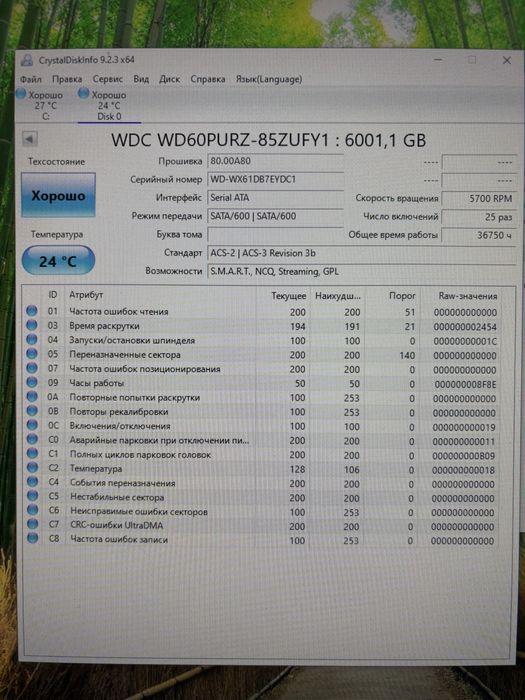Open the Правка menu
Screen dimensions: 525x700
pyautogui.click(x=67, y=79)
